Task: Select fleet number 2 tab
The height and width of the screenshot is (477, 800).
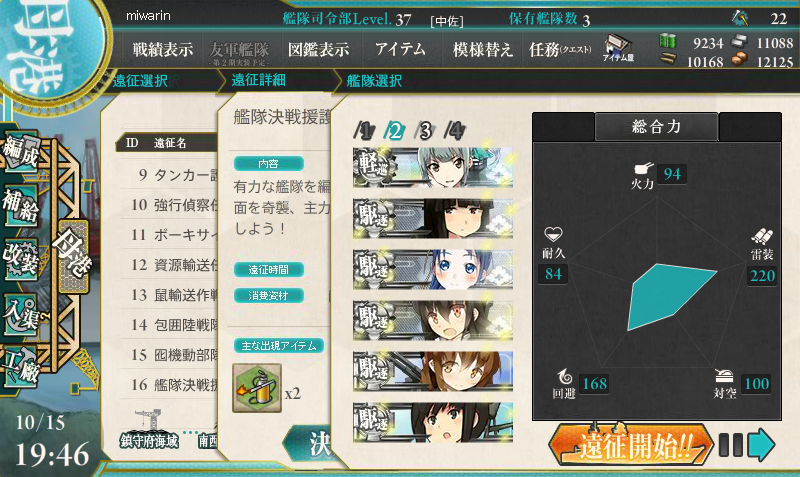Action: click(x=395, y=131)
